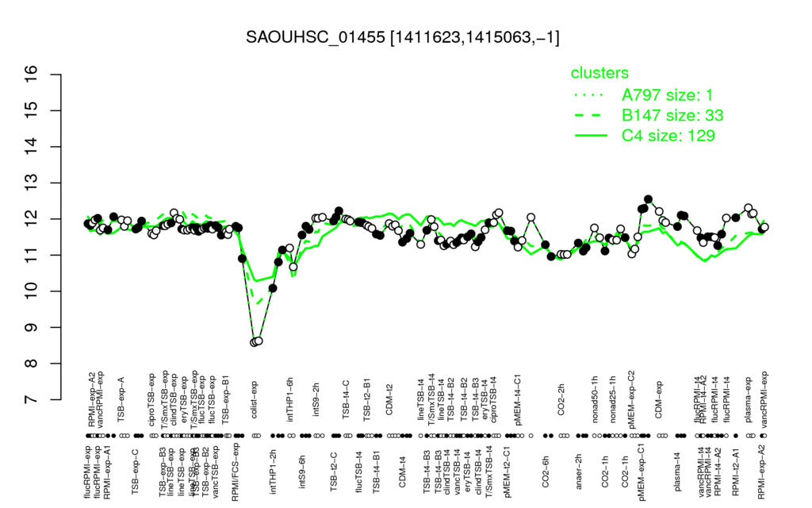Viewport: 812px width, 508px height.
Task: Click the 'RPMI-exp-A2' label at far right
Action: click(760, 471)
